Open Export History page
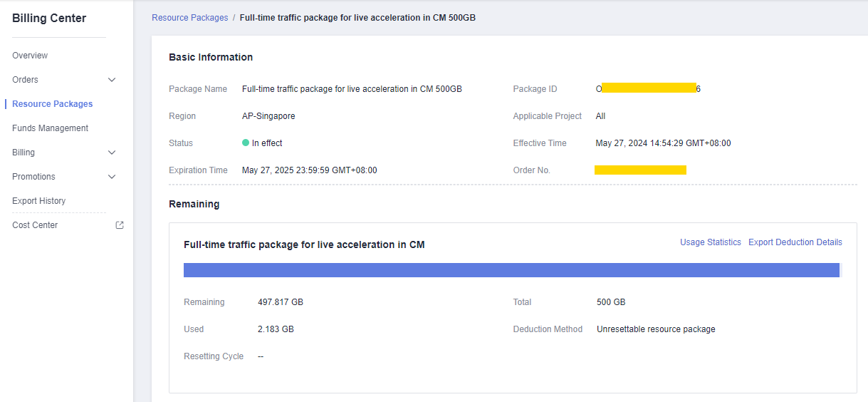This screenshot has height=402, width=868. point(38,201)
